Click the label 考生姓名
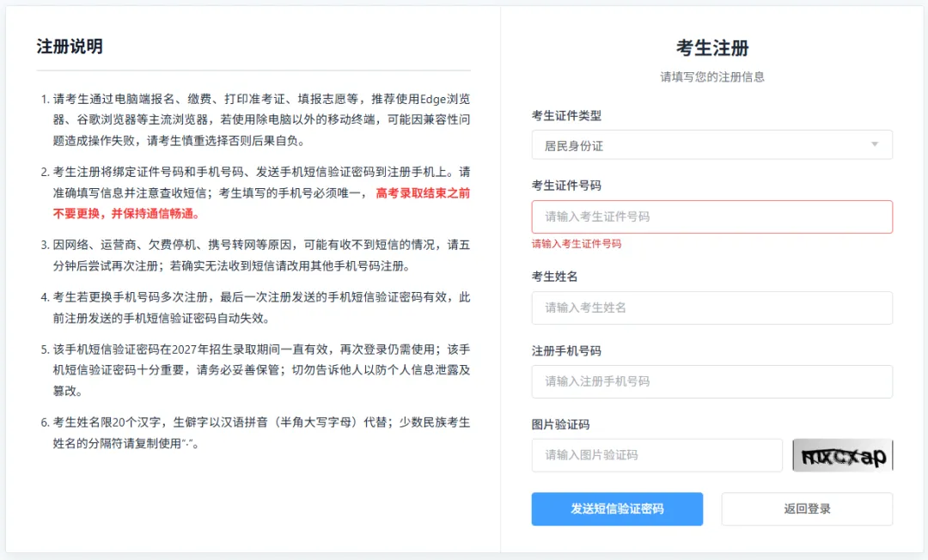928x560 pixels. (x=554, y=277)
